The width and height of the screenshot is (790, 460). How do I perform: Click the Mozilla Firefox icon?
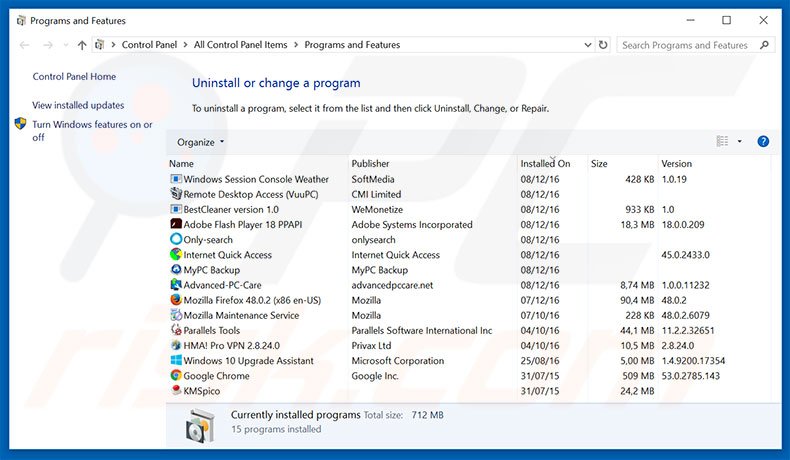pos(176,300)
